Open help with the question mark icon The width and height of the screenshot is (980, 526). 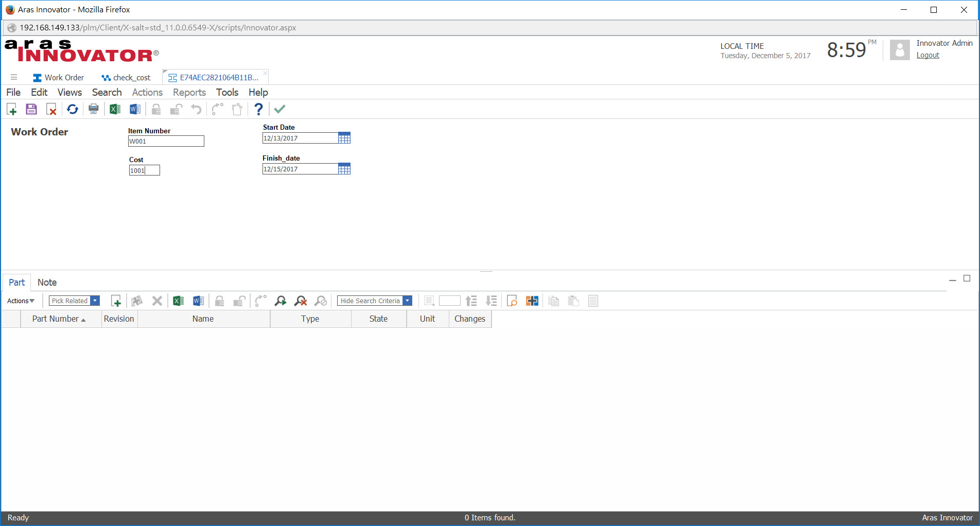pos(258,109)
